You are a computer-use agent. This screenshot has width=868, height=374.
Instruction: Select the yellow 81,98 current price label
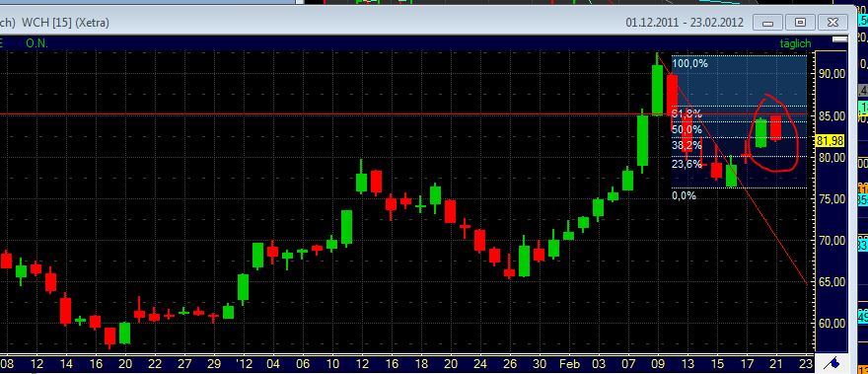830,141
